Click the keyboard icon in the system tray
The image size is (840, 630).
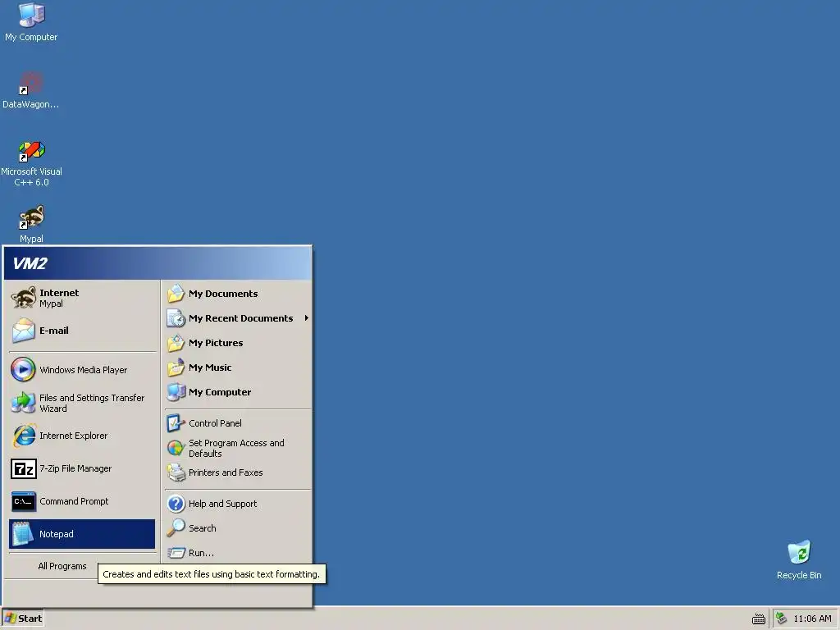click(x=759, y=619)
